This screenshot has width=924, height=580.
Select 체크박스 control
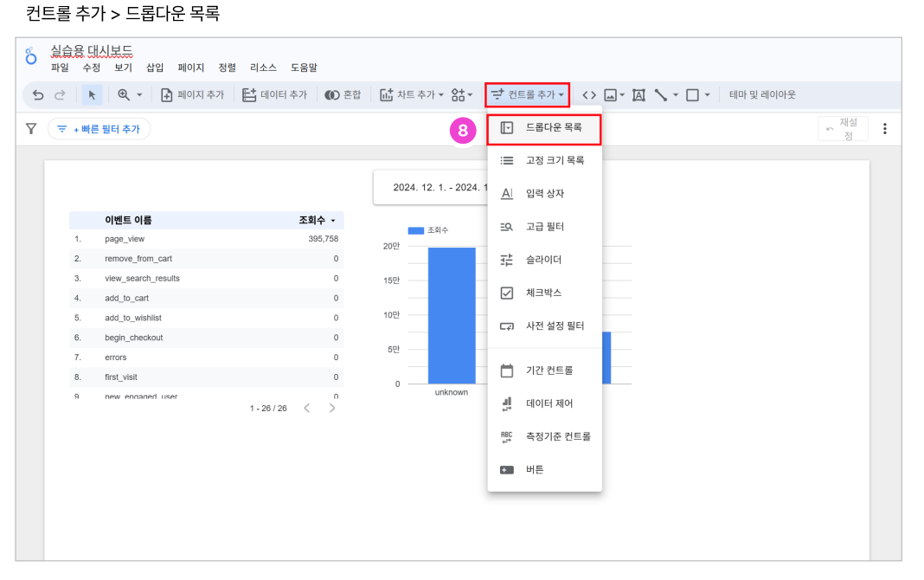544,293
